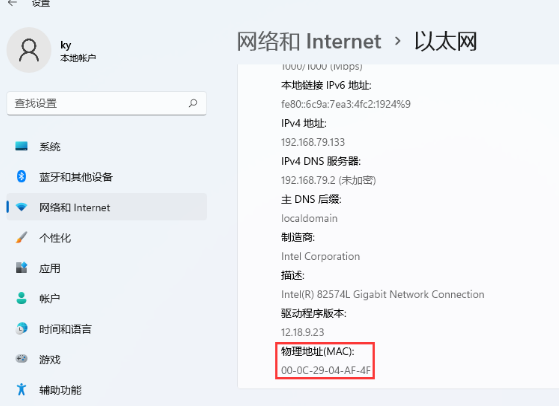The height and width of the screenshot is (406, 559).
Task: Click the ky account name
Action: [66, 45]
